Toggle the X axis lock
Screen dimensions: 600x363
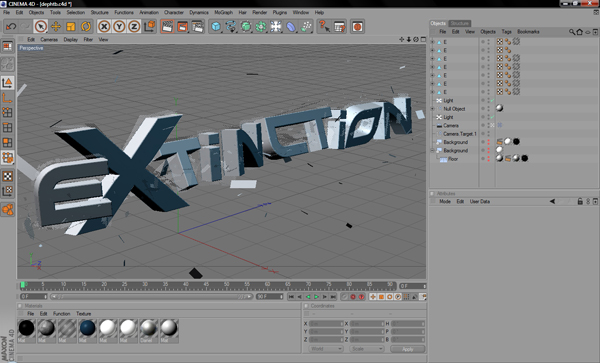point(104,26)
